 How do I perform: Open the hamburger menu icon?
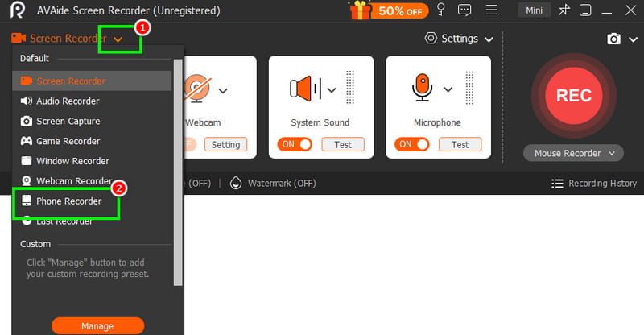tap(491, 10)
